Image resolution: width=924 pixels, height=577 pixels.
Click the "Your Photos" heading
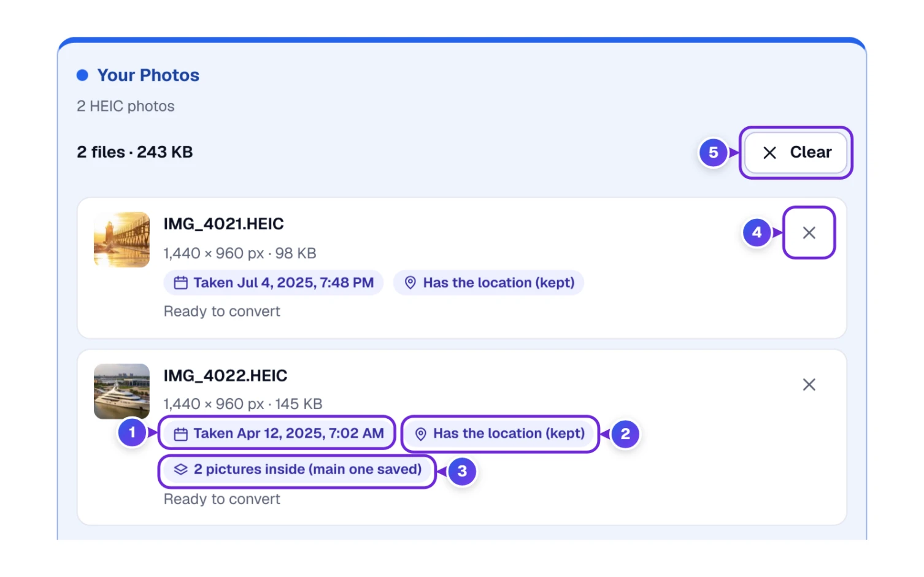tap(148, 75)
